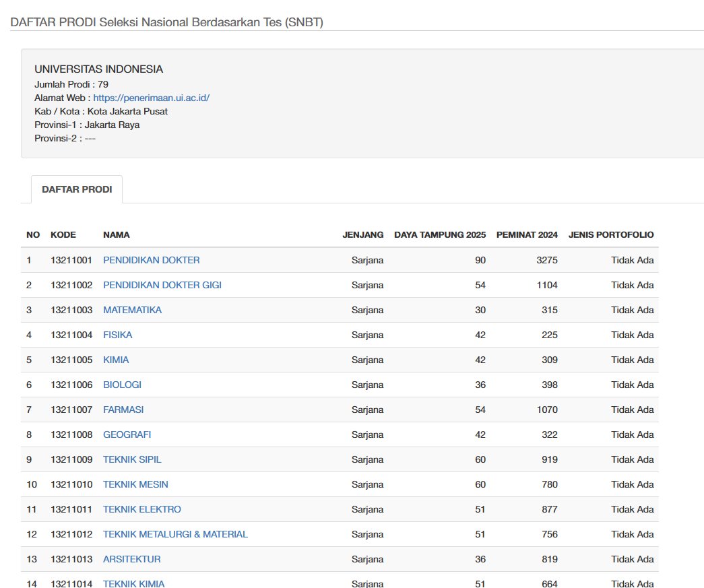Click peminat value 225
This screenshot has width=704, height=588.
(x=550, y=335)
